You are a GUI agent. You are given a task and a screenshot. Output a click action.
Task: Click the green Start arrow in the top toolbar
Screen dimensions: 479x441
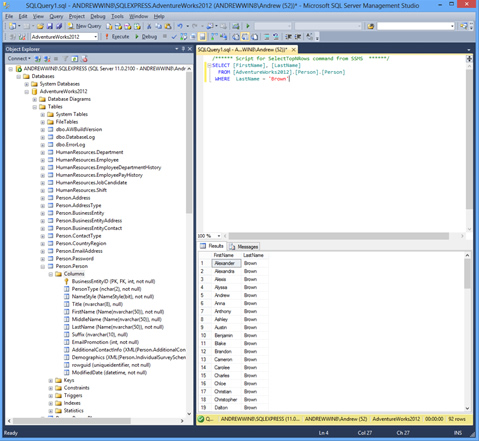[x=248, y=26]
